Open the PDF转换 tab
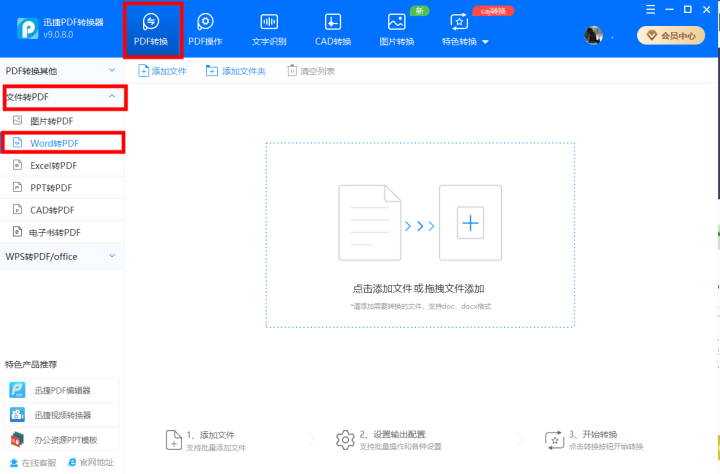Screen dimensions: 720x474 pos(151,29)
